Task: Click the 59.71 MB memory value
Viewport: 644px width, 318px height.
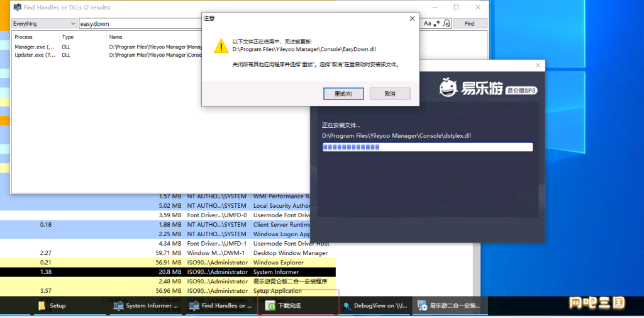Action: [x=169, y=253]
